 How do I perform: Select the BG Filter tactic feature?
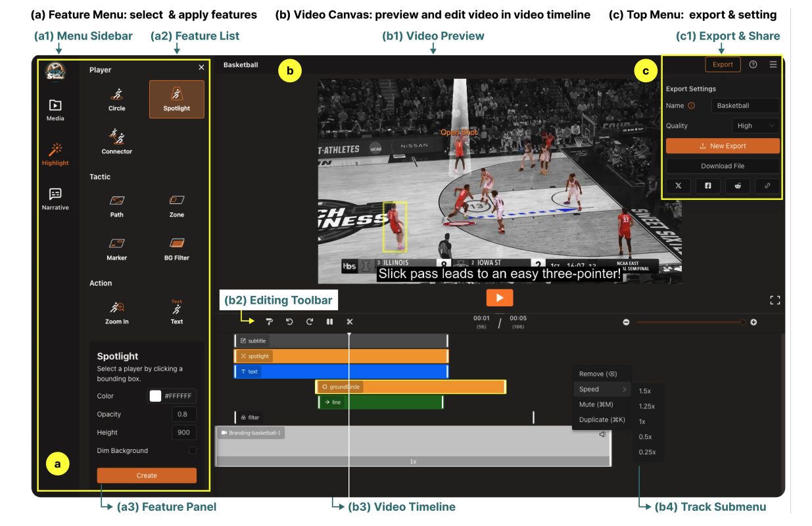pyautogui.click(x=176, y=246)
